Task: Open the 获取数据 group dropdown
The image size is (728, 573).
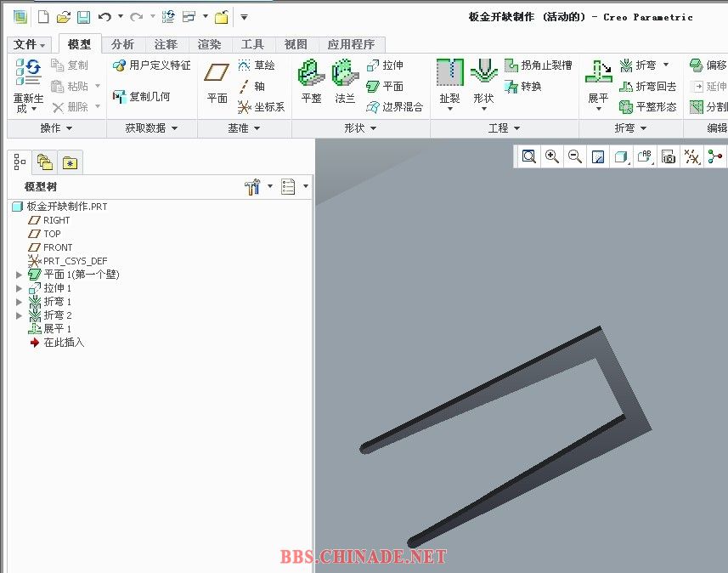Action: pyautogui.click(x=151, y=128)
